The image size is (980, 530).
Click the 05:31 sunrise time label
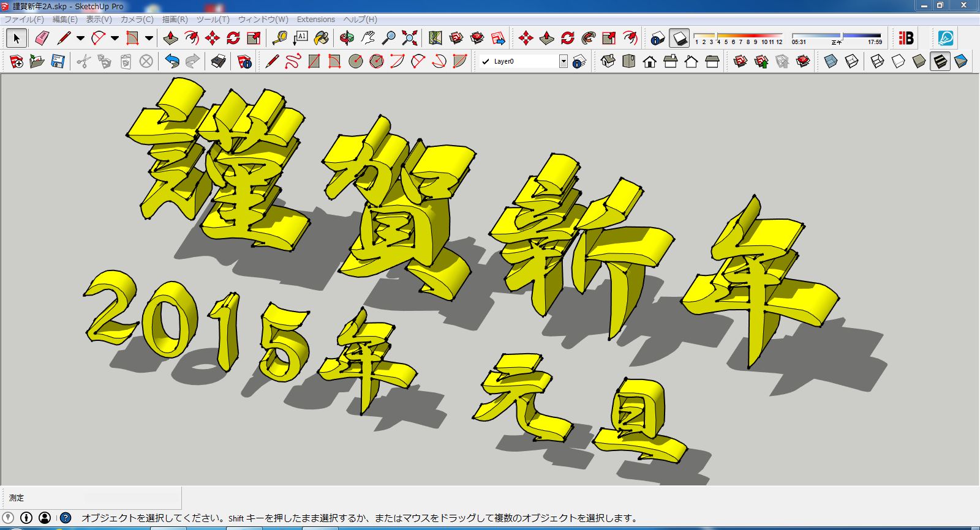799,42
